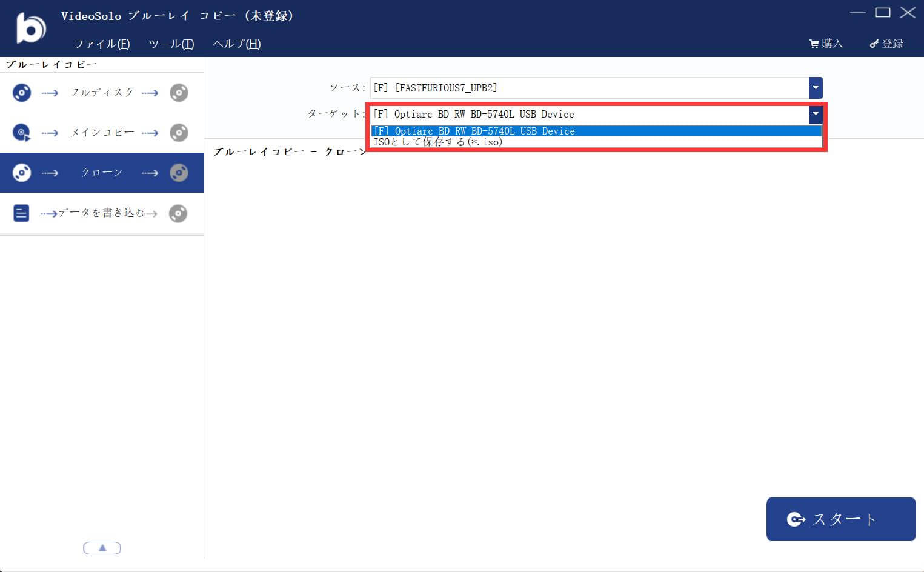
Task: Select the フルディスク copy mode
Action: click(x=102, y=93)
